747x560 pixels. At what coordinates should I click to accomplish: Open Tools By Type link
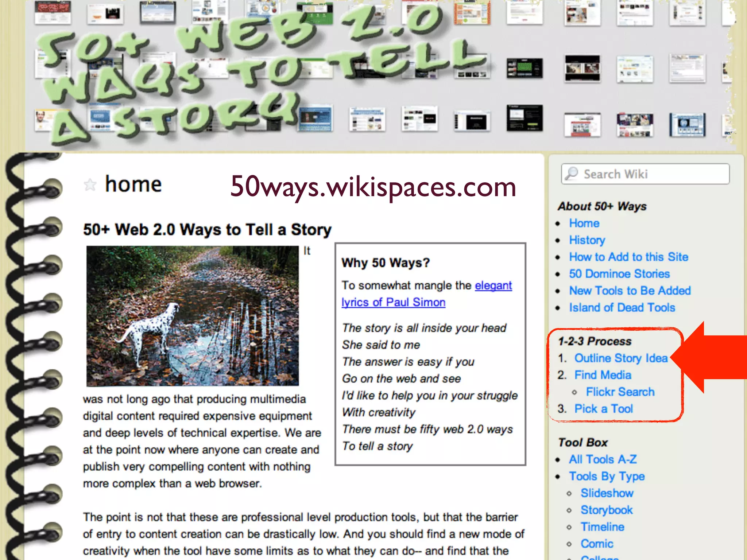[607, 476]
